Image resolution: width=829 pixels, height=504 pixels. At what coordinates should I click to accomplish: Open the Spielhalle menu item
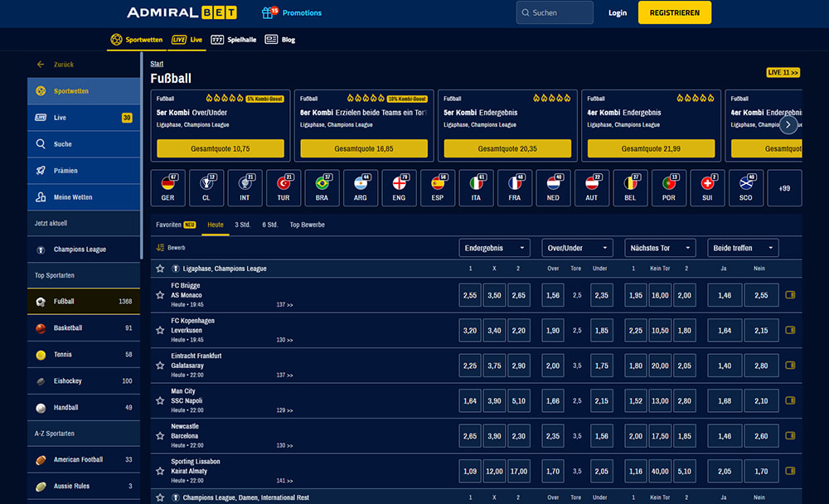(x=234, y=40)
